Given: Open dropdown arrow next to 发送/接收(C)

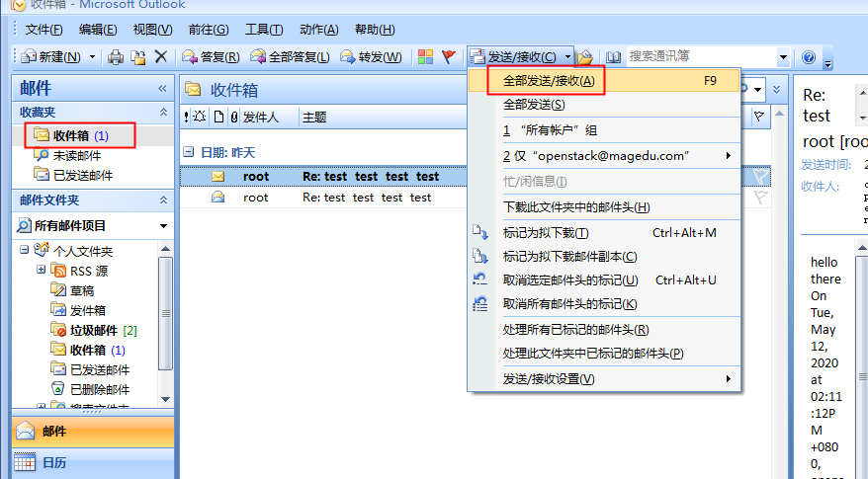Looking at the screenshot, I should click(567, 57).
